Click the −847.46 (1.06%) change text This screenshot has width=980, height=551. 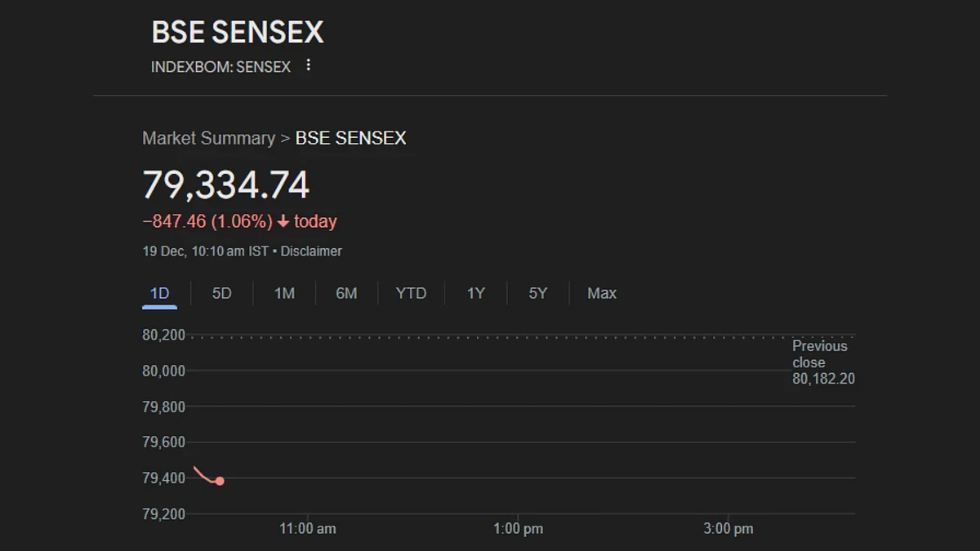[207, 221]
